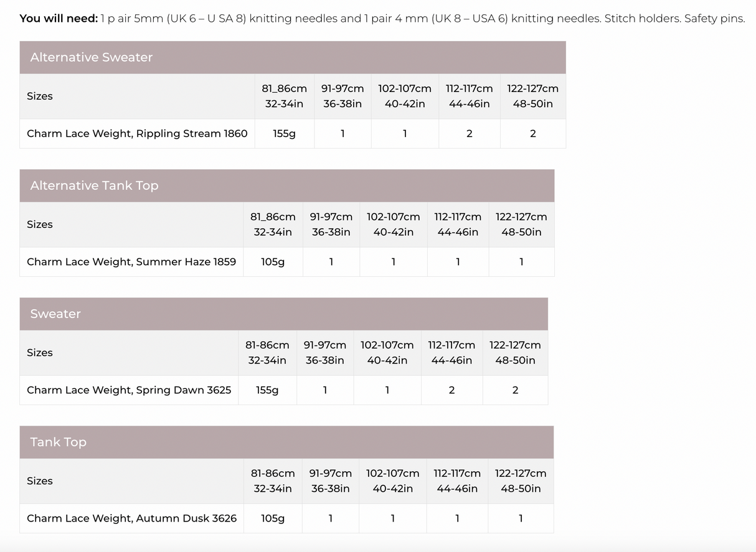Click the Sizes label in Tank Top table
The height and width of the screenshot is (552, 756).
pos(40,480)
